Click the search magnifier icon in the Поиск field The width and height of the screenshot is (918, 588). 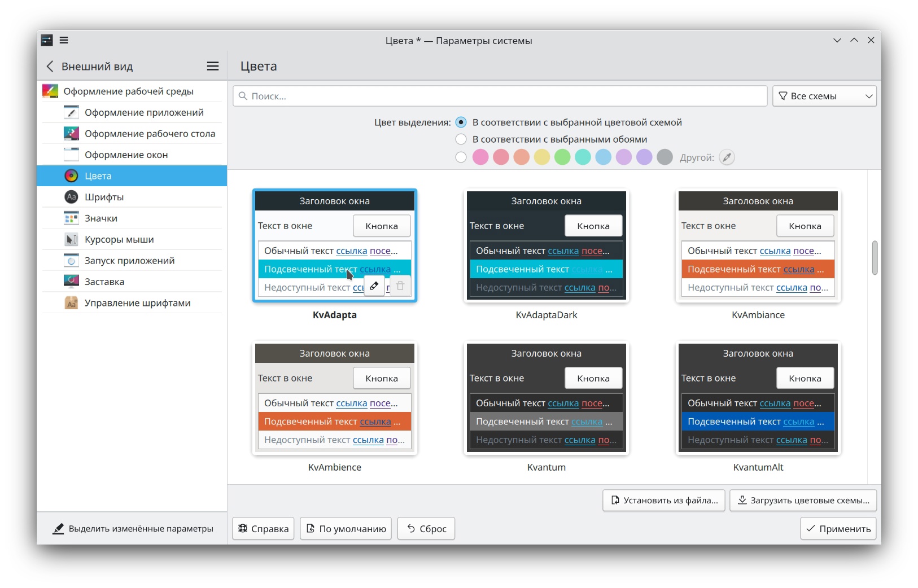tap(243, 96)
